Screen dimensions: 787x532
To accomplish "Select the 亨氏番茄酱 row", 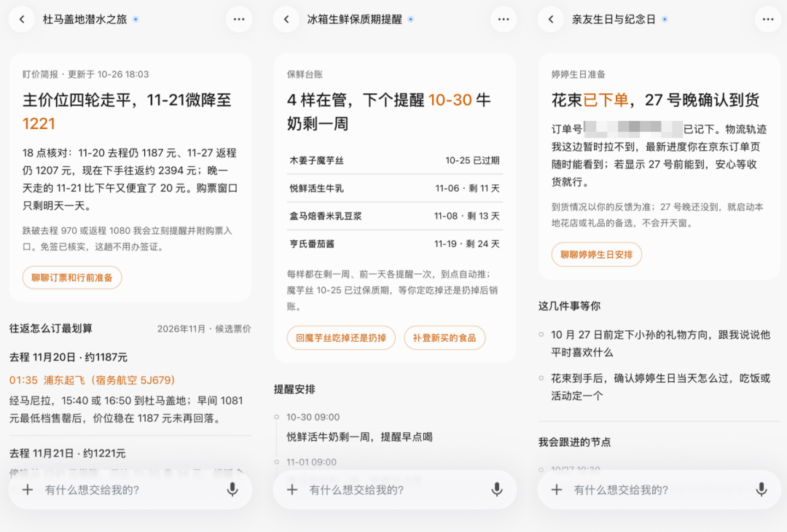I will pos(394,244).
